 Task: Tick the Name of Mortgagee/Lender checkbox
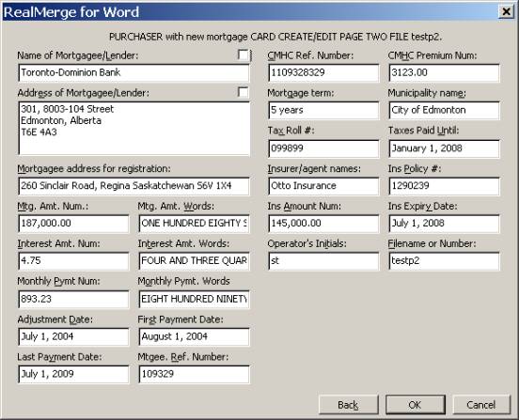pos(244,54)
